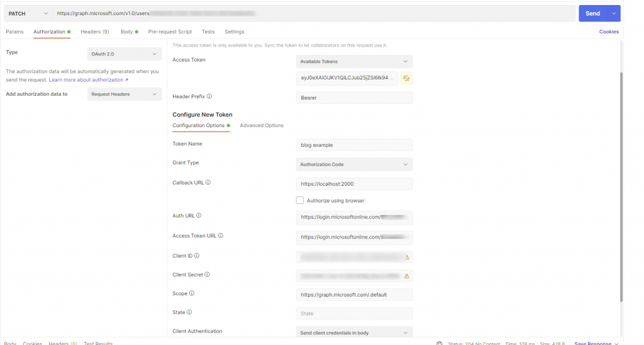This screenshot has width=644, height=345.
Task: Click the vertical scrollbar of authorization panel
Action: [621, 187]
